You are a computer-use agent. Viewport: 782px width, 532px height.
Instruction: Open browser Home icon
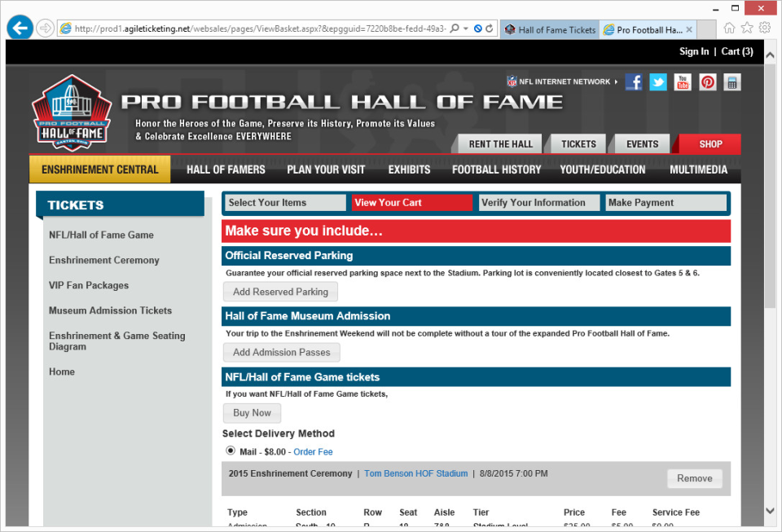pos(729,28)
